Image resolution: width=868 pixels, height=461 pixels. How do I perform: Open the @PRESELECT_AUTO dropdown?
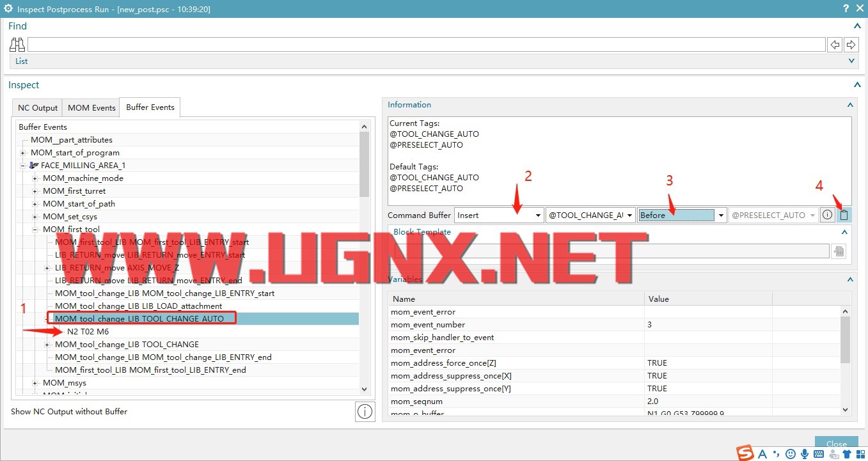point(773,215)
